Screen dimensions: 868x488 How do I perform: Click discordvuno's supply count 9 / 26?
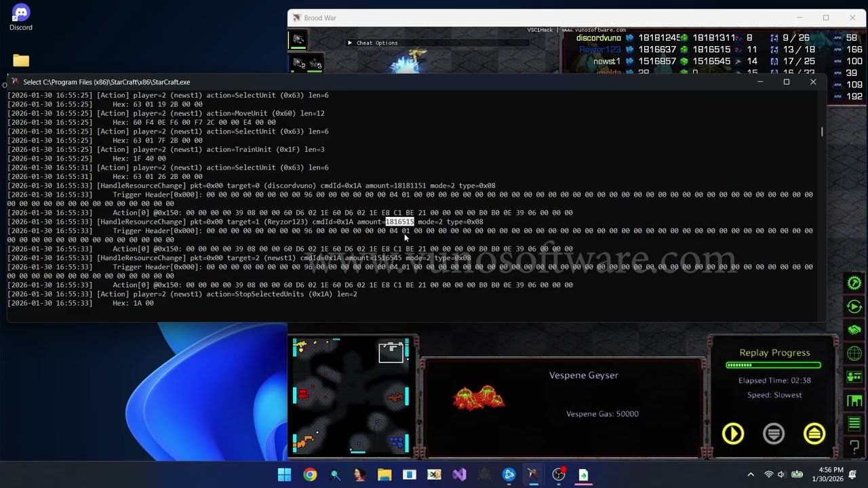point(795,38)
